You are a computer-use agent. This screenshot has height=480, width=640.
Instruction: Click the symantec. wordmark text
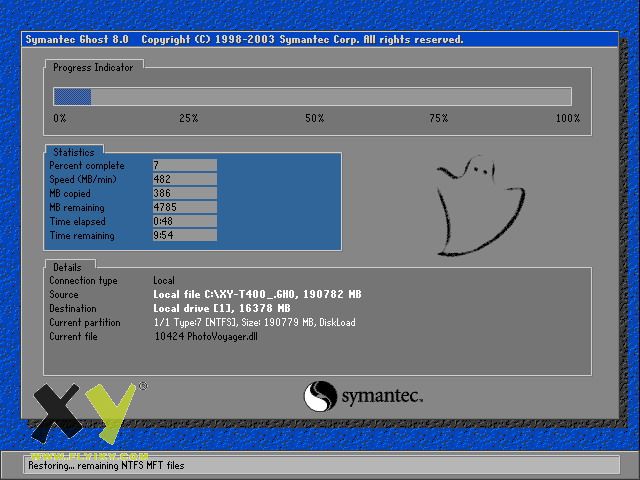pos(382,396)
